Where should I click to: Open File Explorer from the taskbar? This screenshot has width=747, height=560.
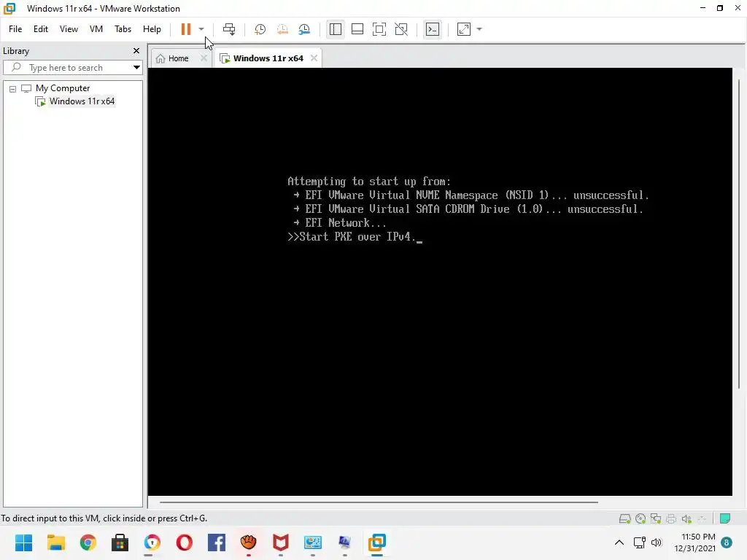pyautogui.click(x=55, y=542)
